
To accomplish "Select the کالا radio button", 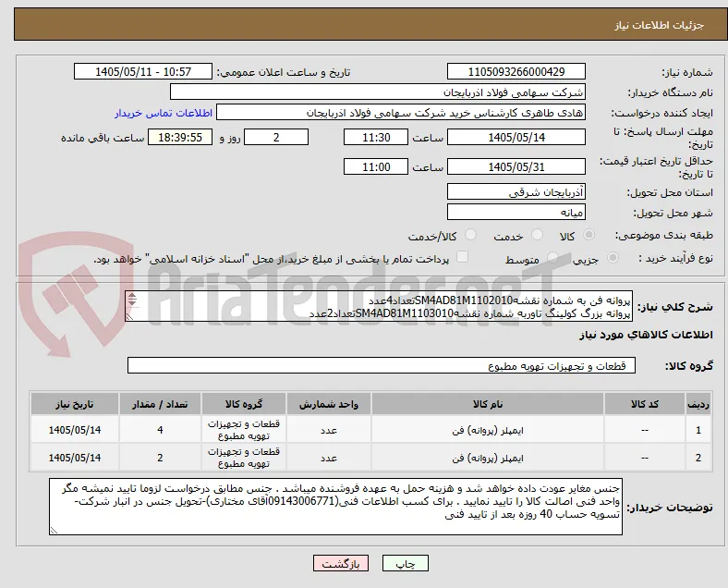I will (x=588, y=235).
